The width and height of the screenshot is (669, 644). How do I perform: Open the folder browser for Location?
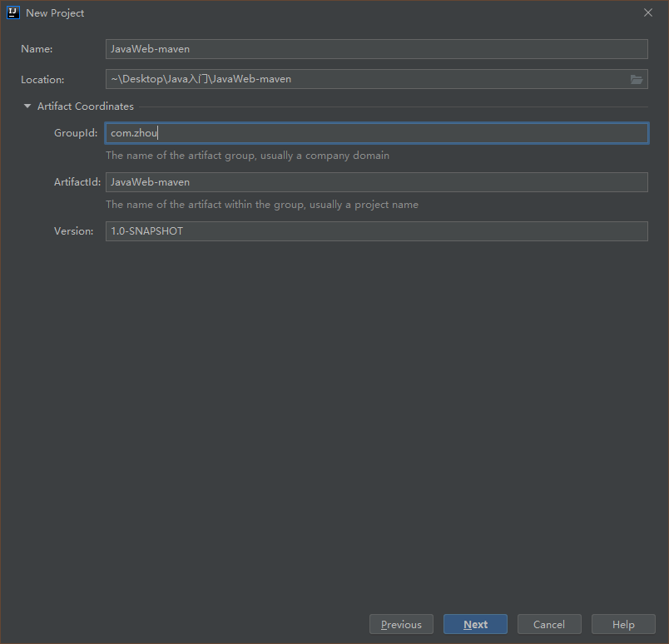point(637,80)
